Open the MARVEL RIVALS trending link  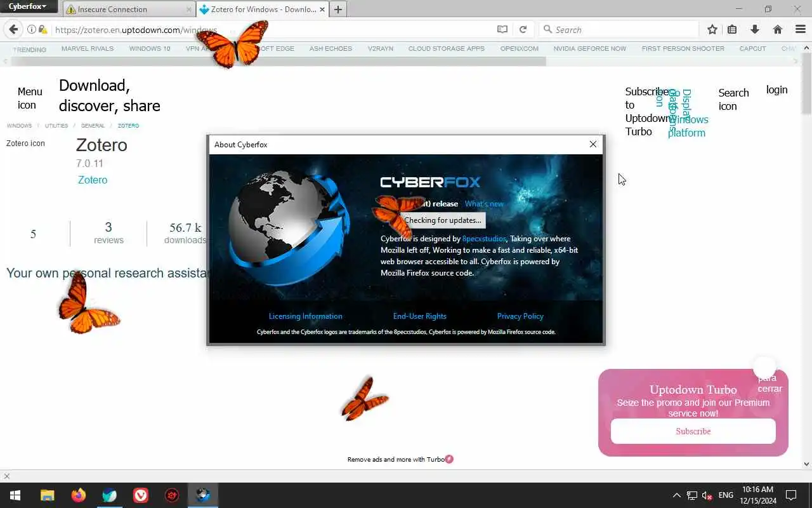tap(88, 48)
